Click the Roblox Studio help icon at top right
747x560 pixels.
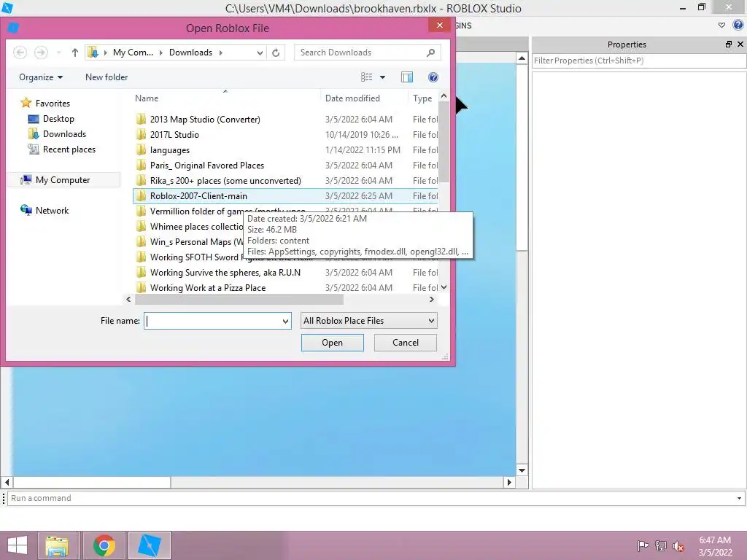[738, 26]
